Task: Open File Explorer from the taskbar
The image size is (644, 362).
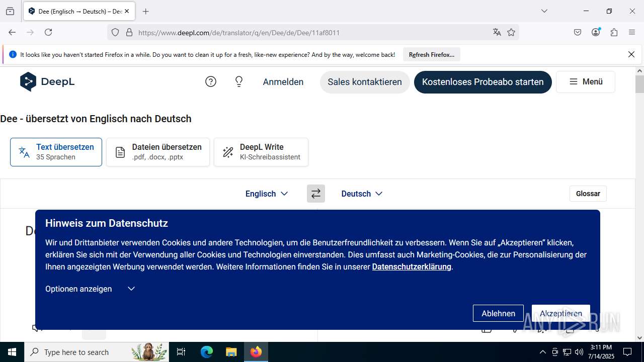Action: pyautogui.click(x=231, y=352)
